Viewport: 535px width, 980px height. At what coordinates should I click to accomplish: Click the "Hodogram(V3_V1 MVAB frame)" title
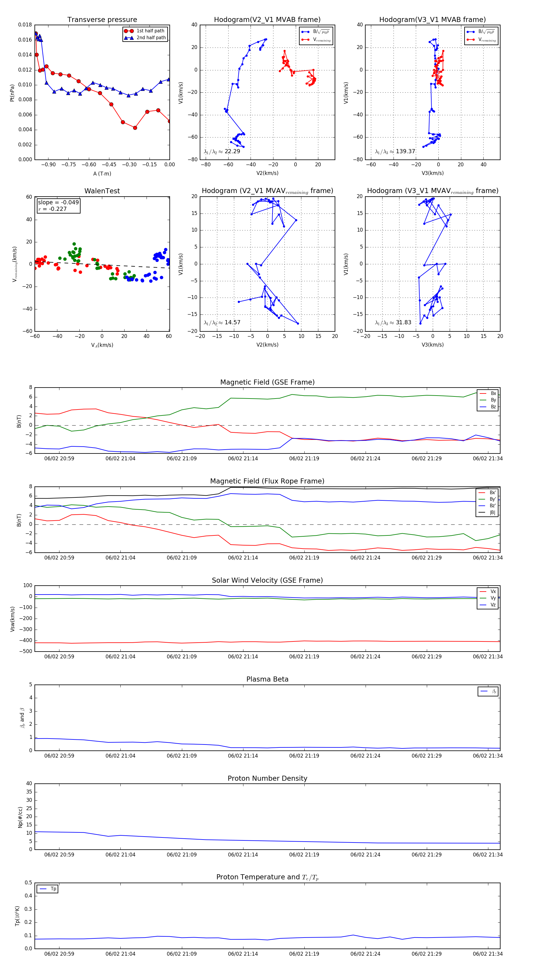point(432,20)
